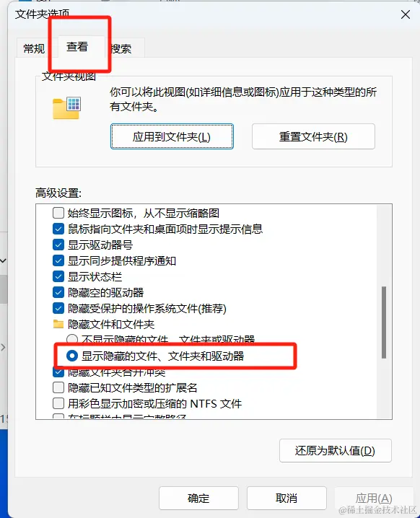The image size is (420, 518).
Task: Toggle 显示状态栏 checkbox
Action: [58, 276]
